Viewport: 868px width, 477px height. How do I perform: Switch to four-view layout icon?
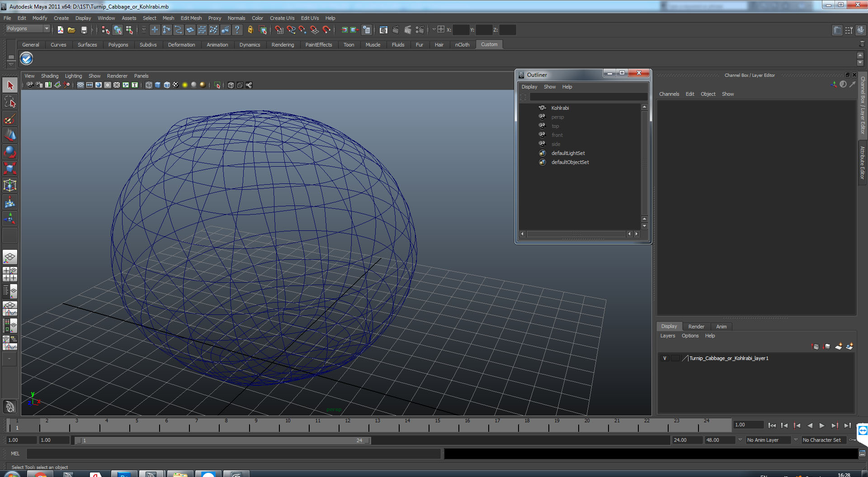(10, 274)
